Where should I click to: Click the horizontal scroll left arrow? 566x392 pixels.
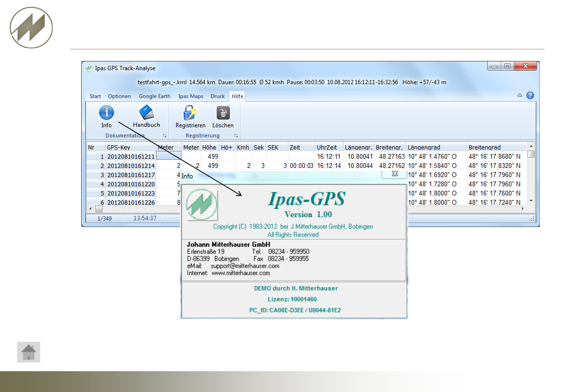(90, 209)
